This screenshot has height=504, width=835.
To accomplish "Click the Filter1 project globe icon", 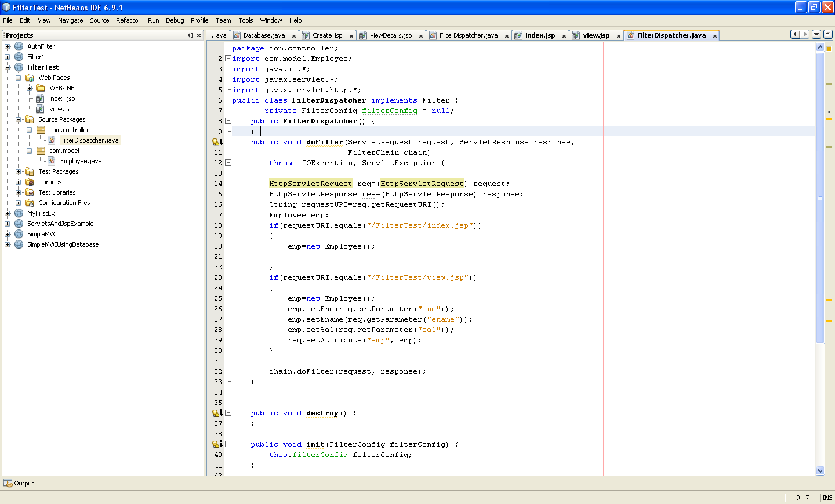I will point(19,57).
